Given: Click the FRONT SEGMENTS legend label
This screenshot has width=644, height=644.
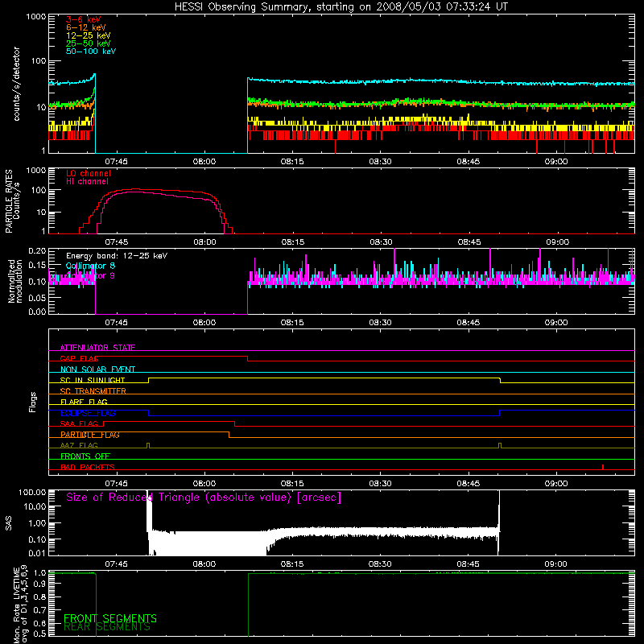Looking at the screenshot, I should click(110, 618).
